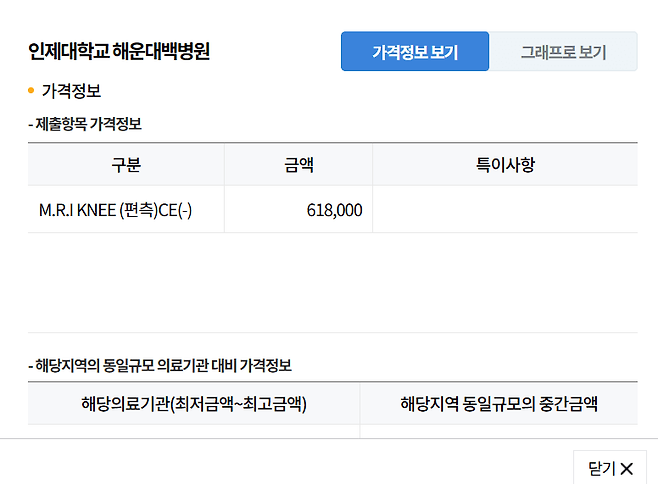Click the 가격정보 section heading
658x484 pixels.
(71, 92)
